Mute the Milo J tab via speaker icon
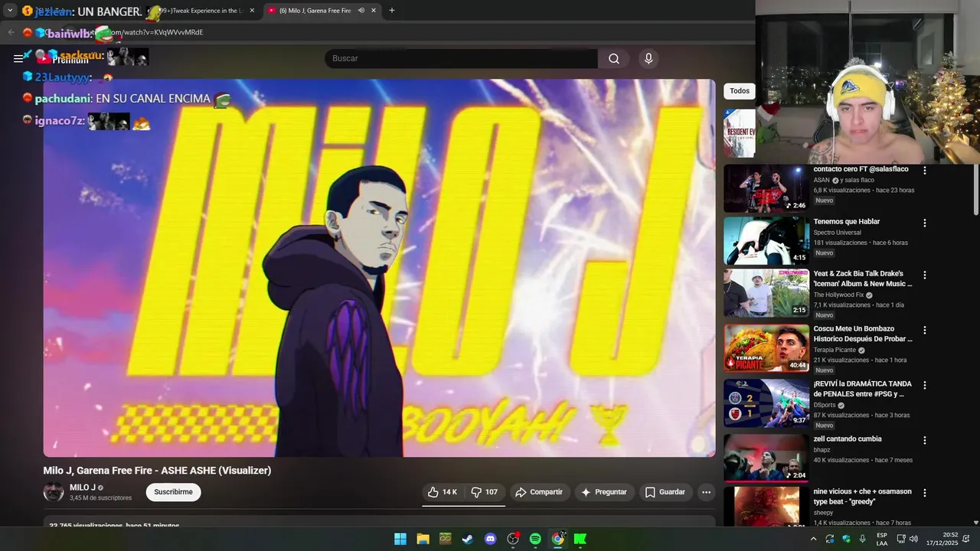980x551 pixels. coord(361,11)
